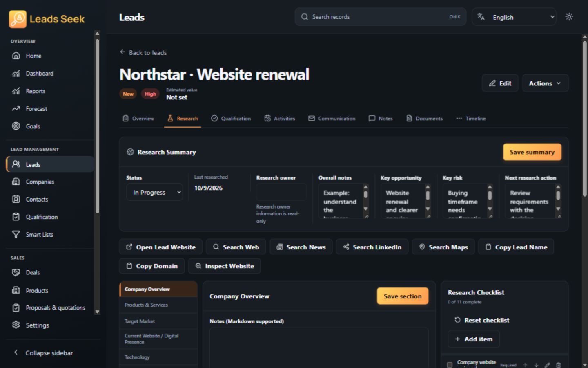
Task: Open Forecast via its trend arrow icon
Action: tap(16, 109)
